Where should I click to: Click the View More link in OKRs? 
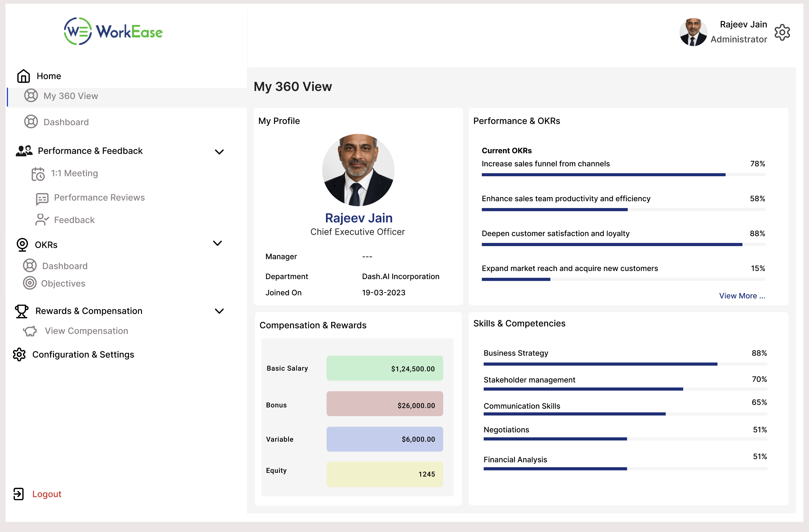pyautogui.click(x=742, y=296)
